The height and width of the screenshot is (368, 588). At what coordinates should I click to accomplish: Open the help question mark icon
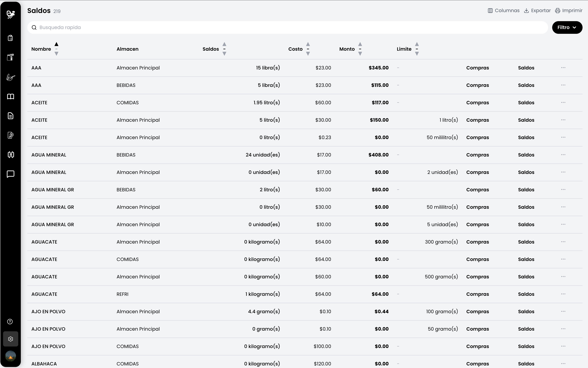click(10, 322)
